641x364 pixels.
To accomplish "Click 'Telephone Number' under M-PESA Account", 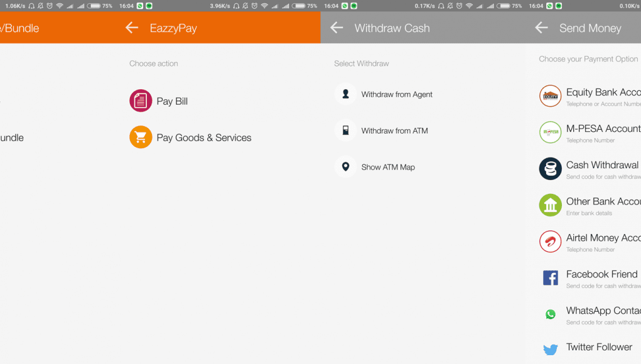I will 590,140.
